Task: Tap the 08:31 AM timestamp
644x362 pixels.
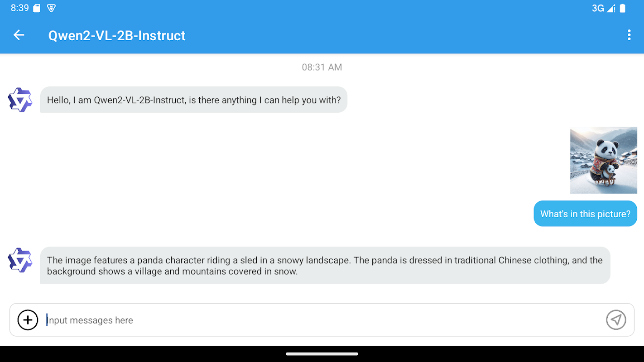Action: click(322, 67)
